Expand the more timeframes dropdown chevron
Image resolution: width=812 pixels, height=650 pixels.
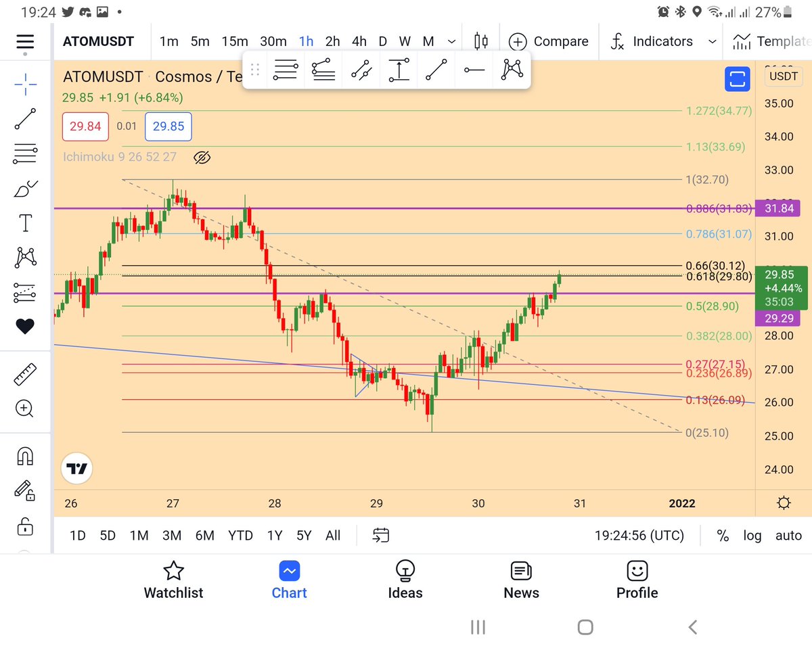[451, 41]
